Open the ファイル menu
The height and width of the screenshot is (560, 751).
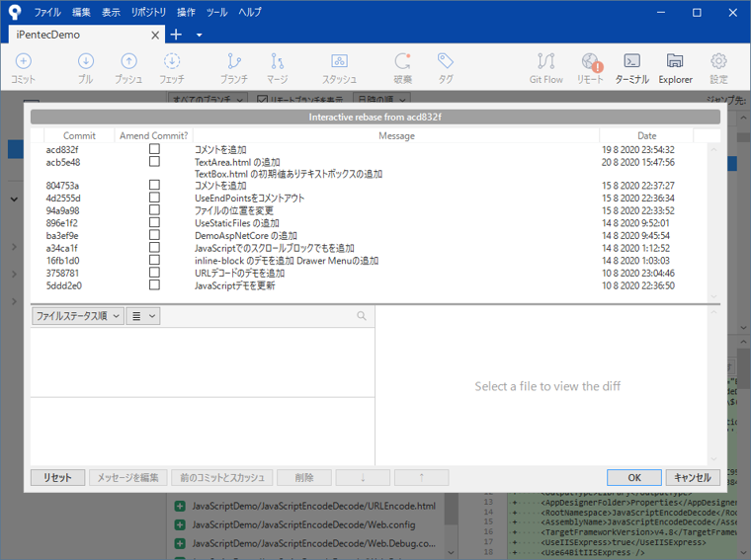pyautogui.click(x=47, y=12)
